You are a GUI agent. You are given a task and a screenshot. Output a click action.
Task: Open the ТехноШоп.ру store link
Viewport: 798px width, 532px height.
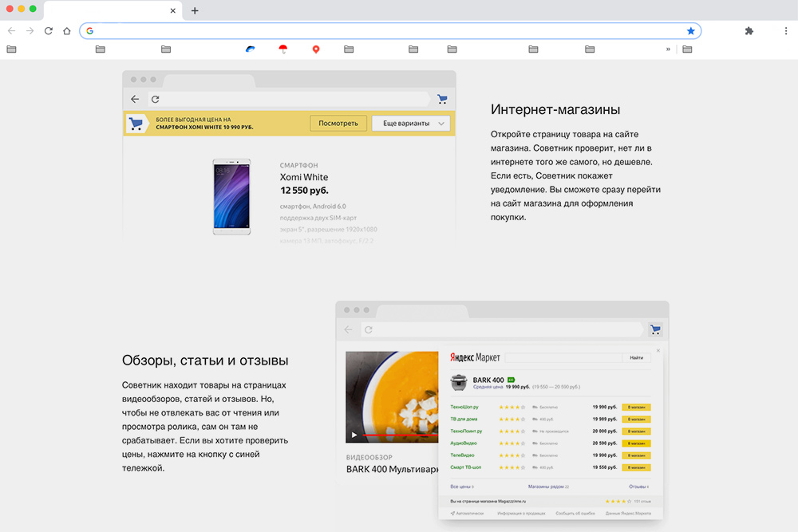tap(464, 407)
